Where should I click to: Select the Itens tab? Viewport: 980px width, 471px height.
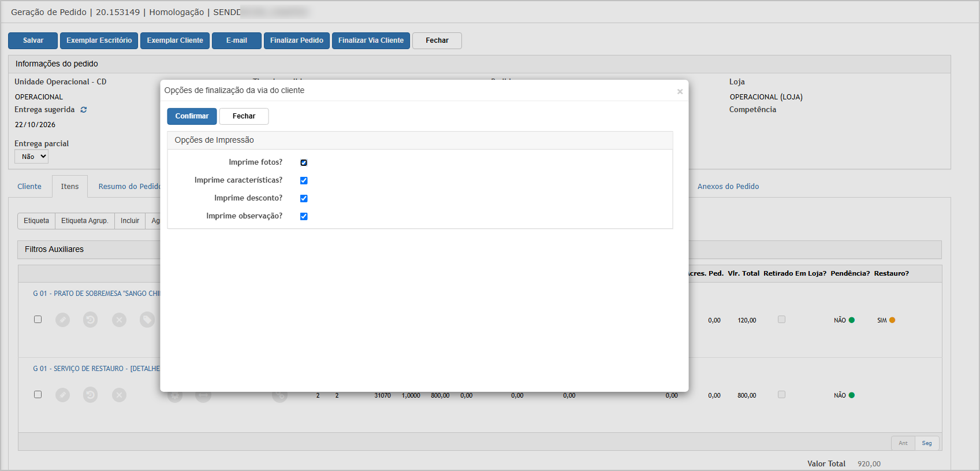coord(70,187)
